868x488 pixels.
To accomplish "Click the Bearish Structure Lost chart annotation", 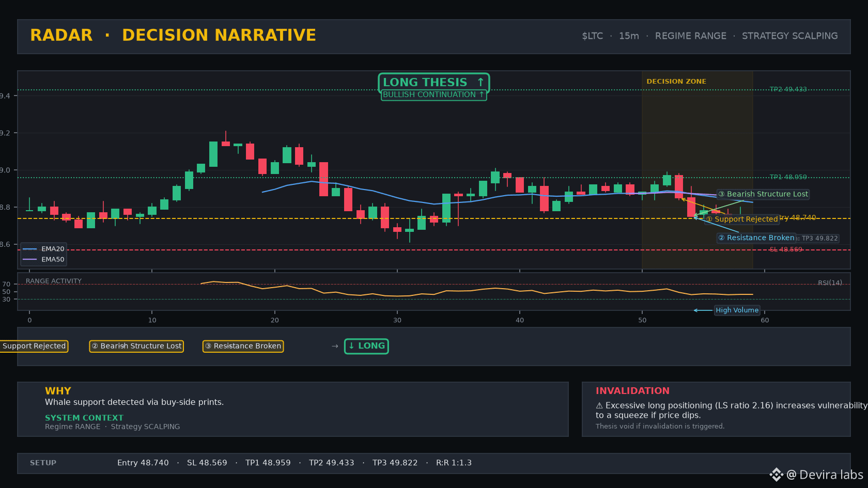I will point(763,194).
